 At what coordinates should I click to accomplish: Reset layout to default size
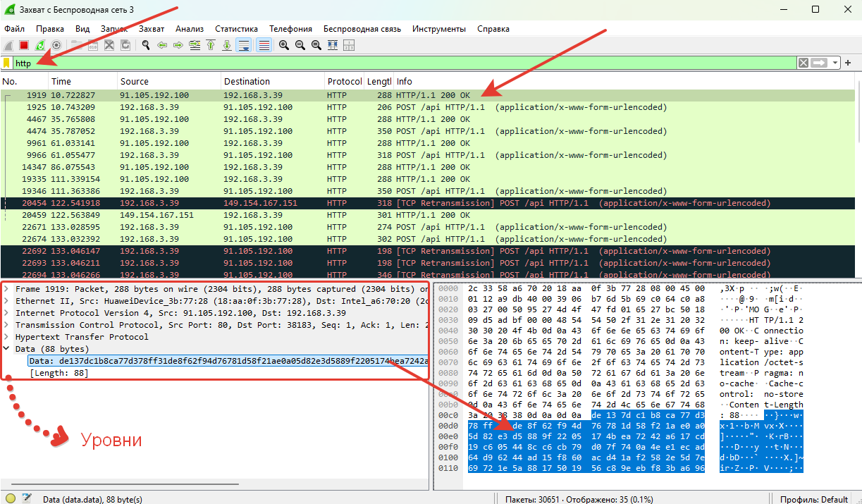click(x=333, y=45)
